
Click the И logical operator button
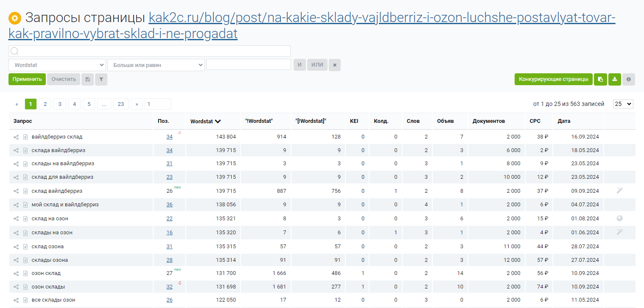(x=300, y=65)
